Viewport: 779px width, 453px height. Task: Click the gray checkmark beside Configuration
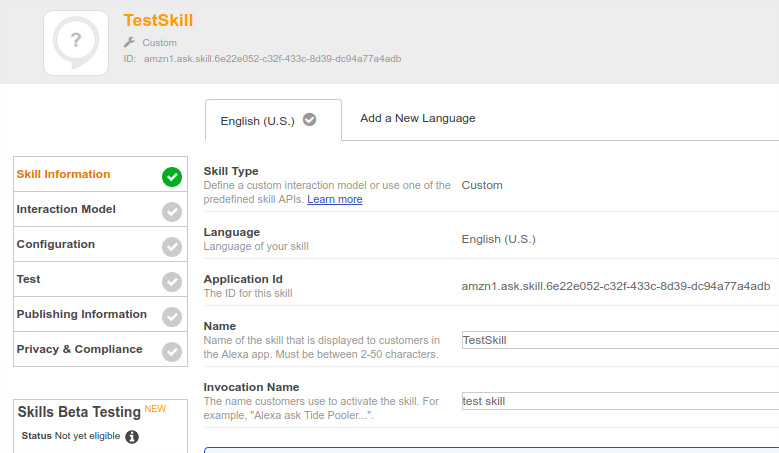click(172, 247)
